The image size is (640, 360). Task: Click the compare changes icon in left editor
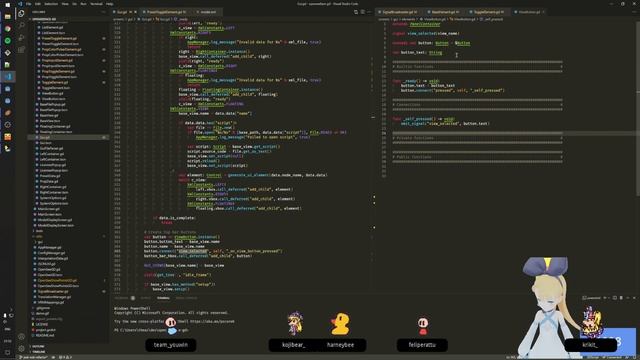pos(356,12)
